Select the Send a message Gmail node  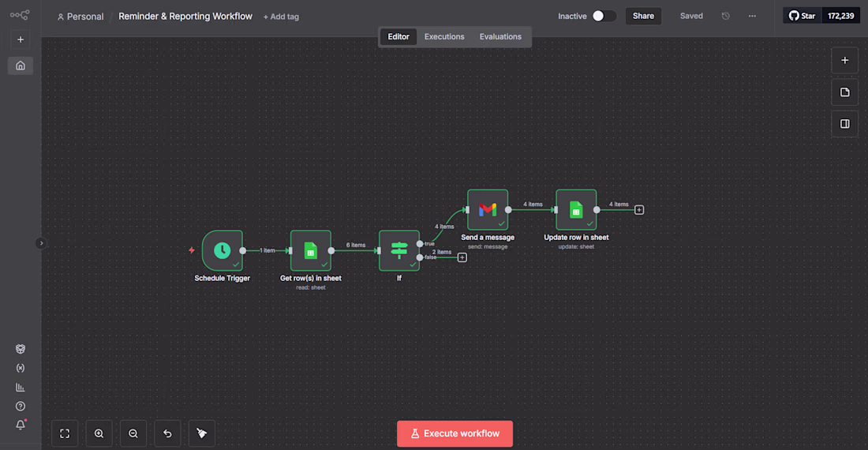pos(488,210)
